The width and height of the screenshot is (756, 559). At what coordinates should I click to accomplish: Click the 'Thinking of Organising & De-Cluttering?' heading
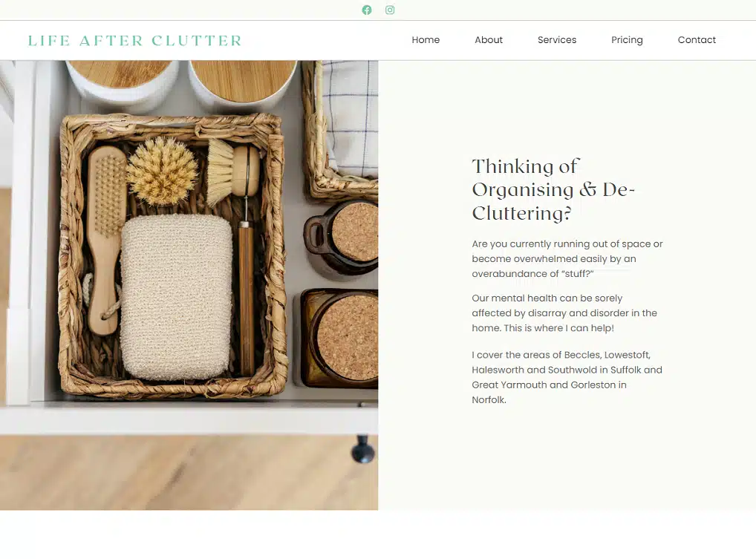point(553,189)
